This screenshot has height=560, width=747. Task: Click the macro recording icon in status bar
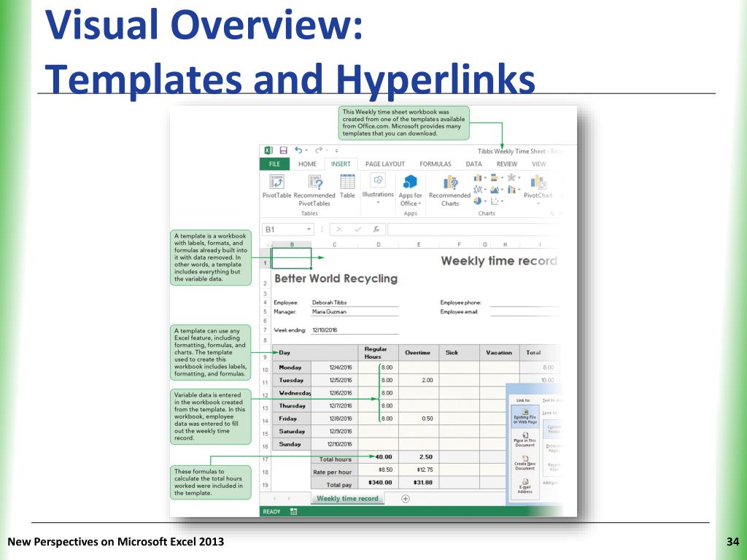pyautogui.click(x=293, y=511)
